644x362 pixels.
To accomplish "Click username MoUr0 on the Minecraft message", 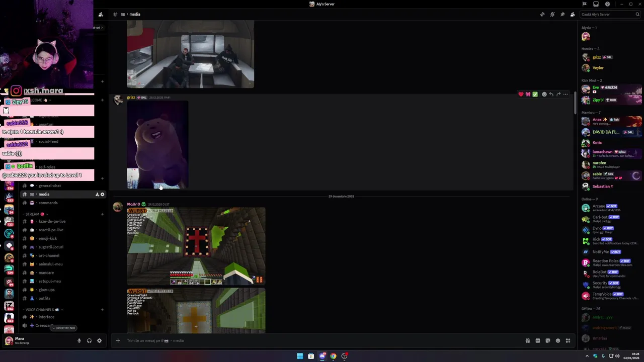I will point(133,204).
